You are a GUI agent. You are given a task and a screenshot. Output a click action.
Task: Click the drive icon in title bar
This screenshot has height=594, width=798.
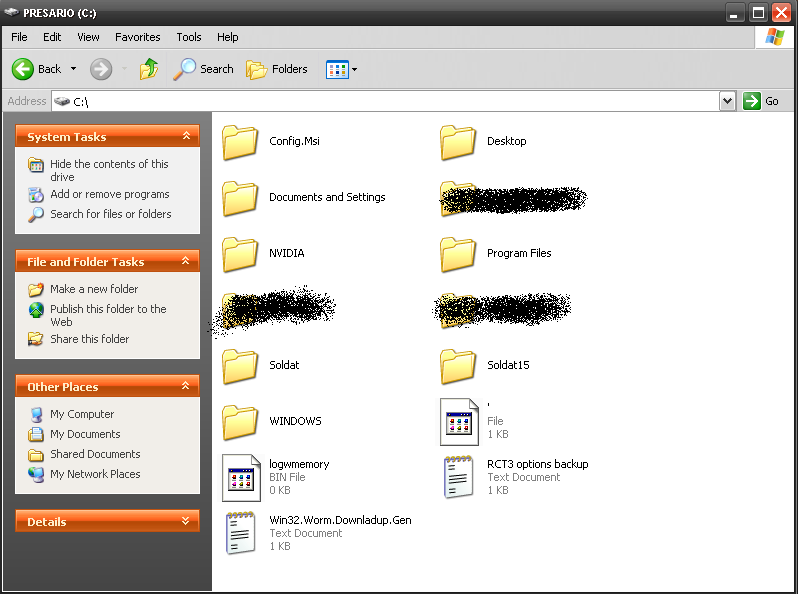pyautogui.click(x=11, y=12)
